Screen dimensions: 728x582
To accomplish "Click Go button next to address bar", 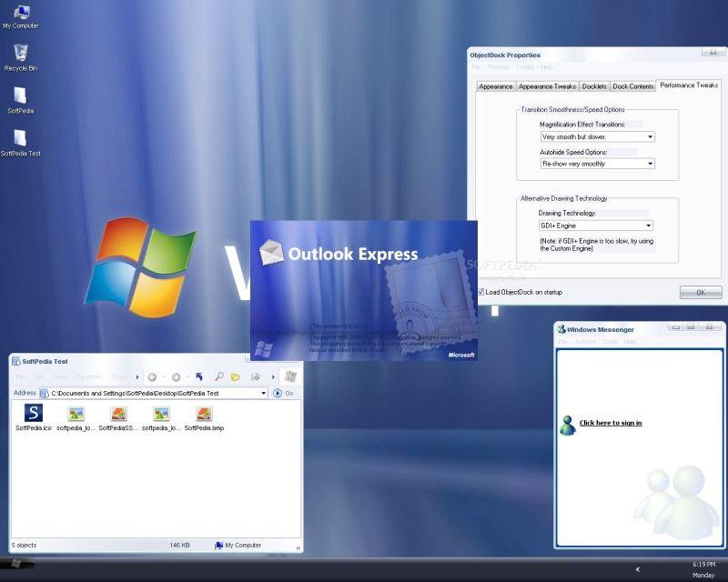I will [x=284, y=393].
